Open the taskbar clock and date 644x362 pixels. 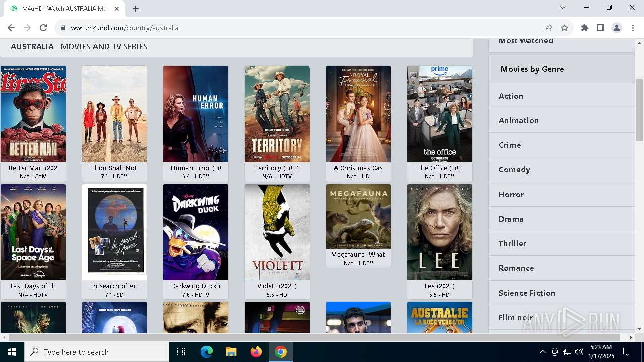coord(601,352)
